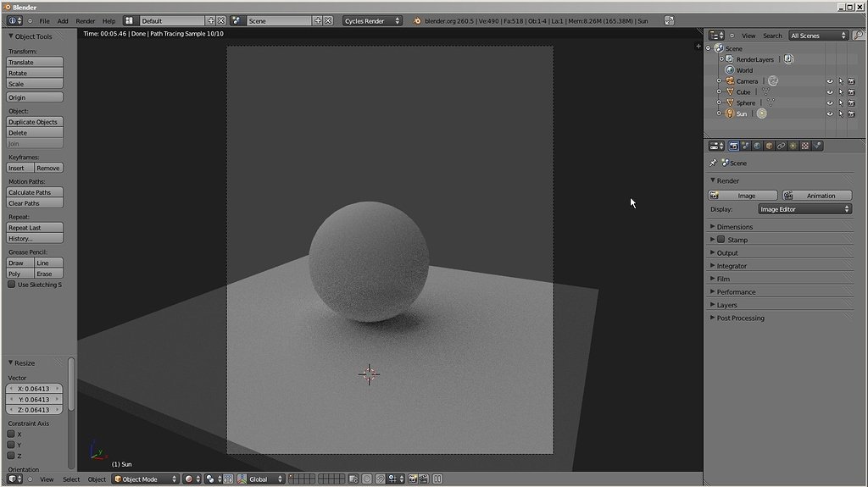Click the RenderLayers data icon on right

(789, 59)
